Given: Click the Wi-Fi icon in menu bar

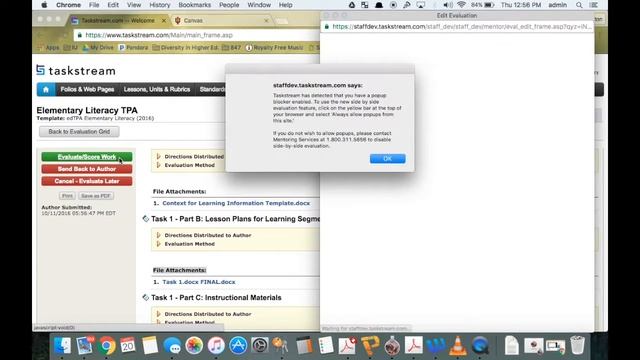Looking at the screenshot, I should 462,5.
